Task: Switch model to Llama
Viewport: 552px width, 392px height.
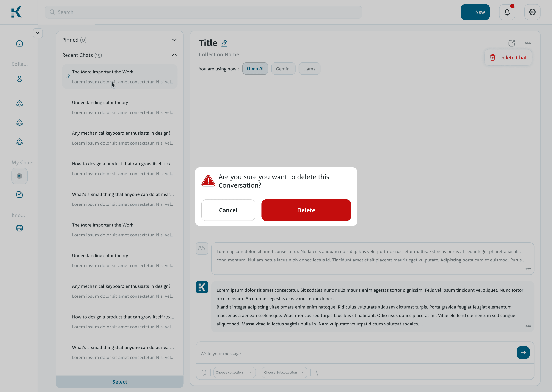Action: pos(309,69)
